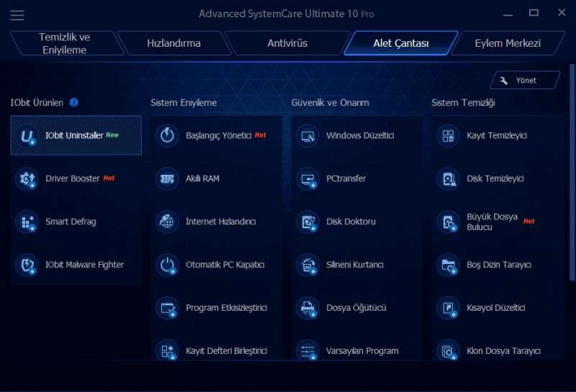Viewport: 576px width, 392px height.
Task: Click the Disk Temizleyici label
Action: pos(495,179)
